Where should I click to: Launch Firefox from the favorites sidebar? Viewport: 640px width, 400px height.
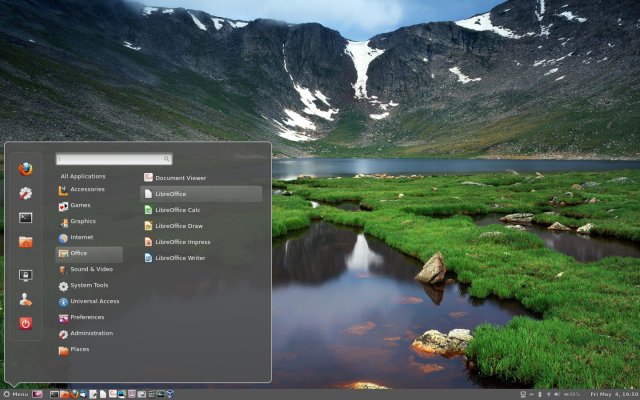(26, 168)
